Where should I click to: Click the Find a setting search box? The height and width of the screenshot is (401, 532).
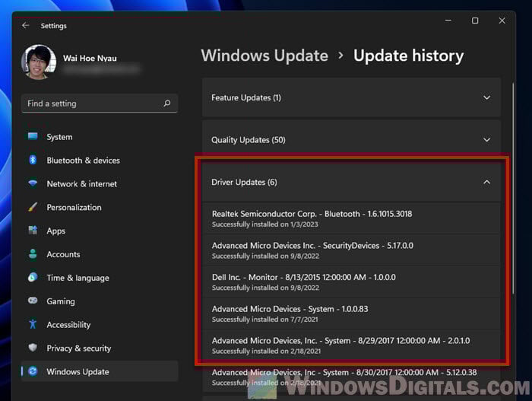pos(100,103)
